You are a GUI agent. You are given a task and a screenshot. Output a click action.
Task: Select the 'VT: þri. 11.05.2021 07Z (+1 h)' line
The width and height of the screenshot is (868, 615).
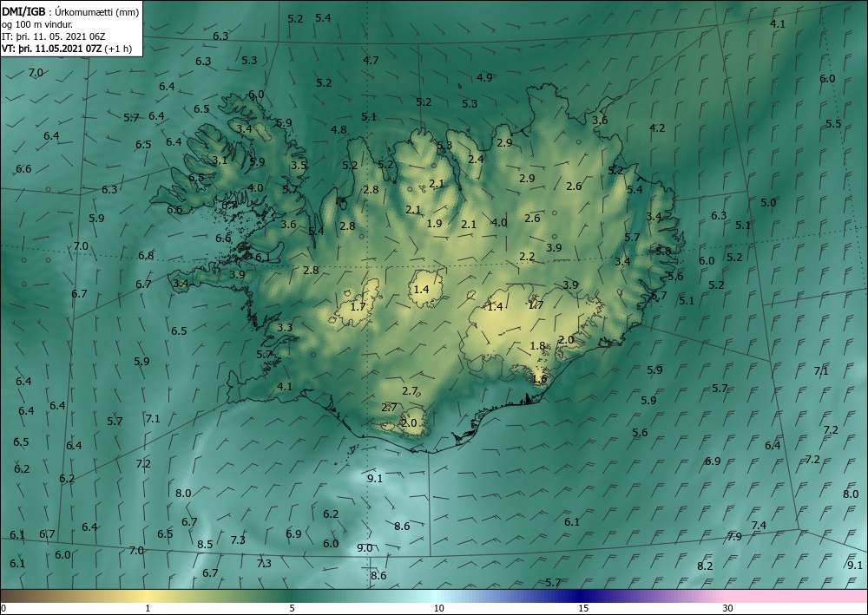tap(67, 48)
